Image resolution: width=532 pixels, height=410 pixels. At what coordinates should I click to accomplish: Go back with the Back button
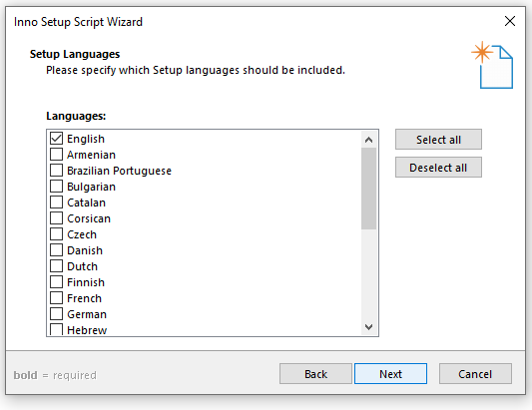point(315,374)
